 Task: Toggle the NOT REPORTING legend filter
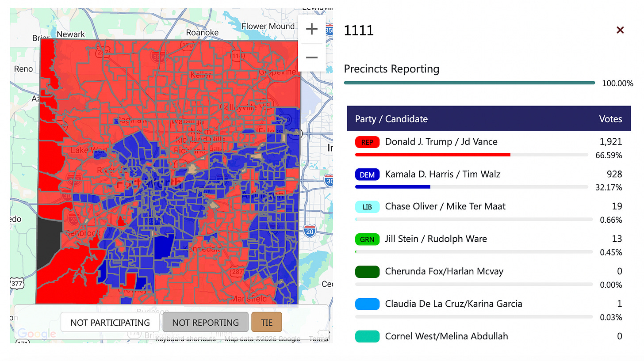[205, 322]
